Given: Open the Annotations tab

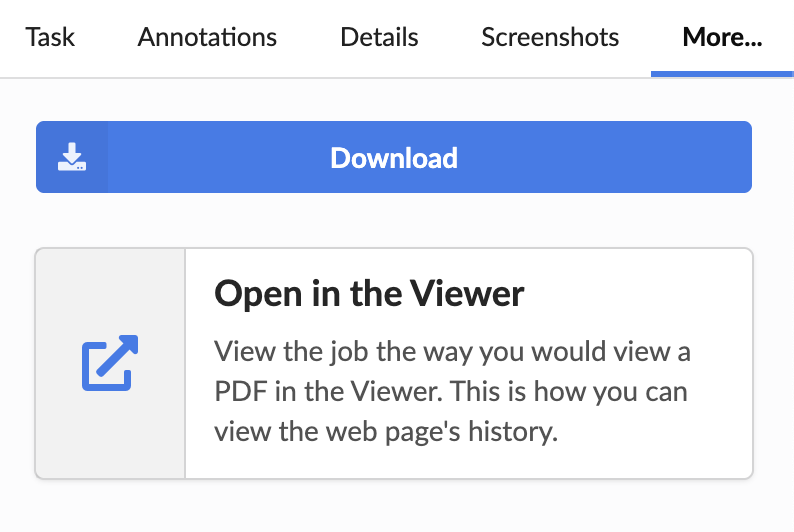Looking at the screenshot, I should click(x=207, y=37).
